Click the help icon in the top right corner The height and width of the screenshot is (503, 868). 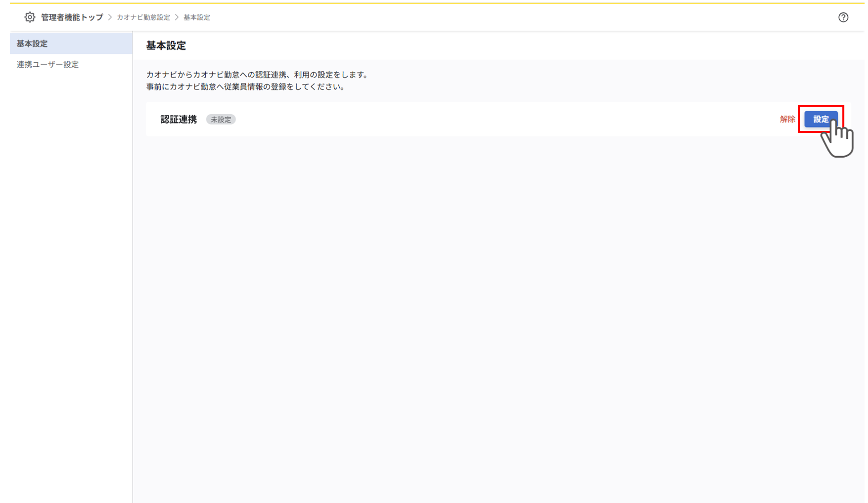point(844,17)
